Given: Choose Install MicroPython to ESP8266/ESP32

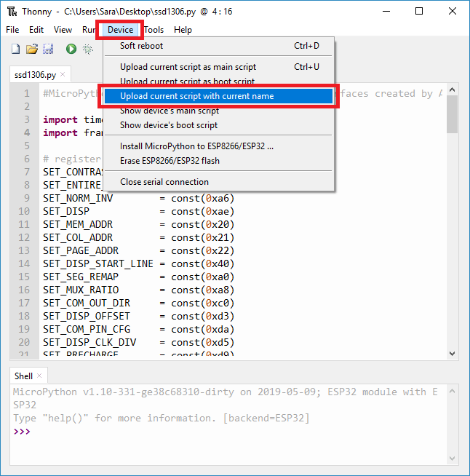Looking at the screenshot, I should (x=196, y=146).
